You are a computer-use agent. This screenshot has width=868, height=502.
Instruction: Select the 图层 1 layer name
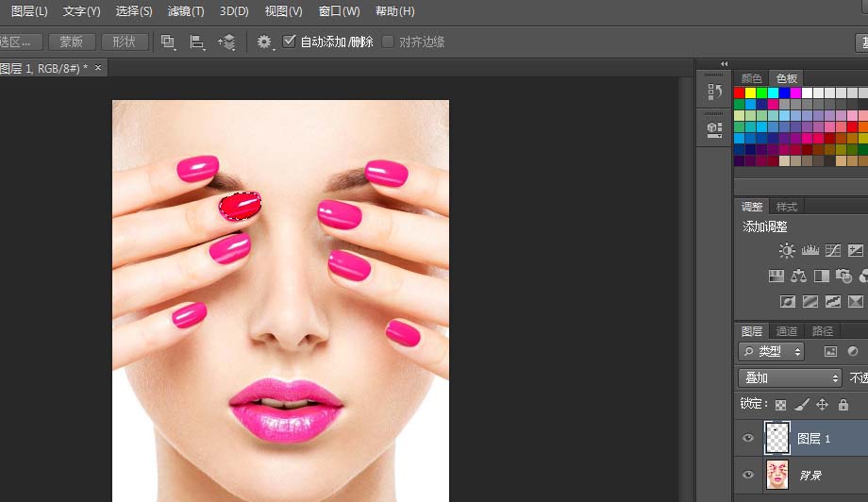coord(813,439)
